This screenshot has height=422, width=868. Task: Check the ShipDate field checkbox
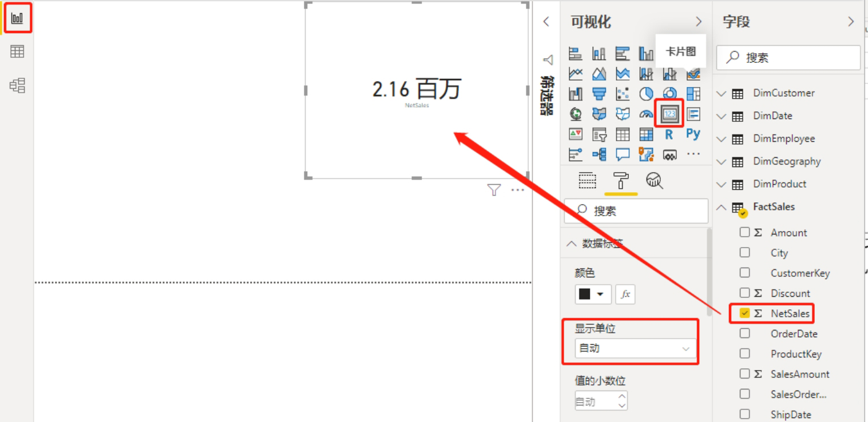pyautogui.click(x=744, y=414)
